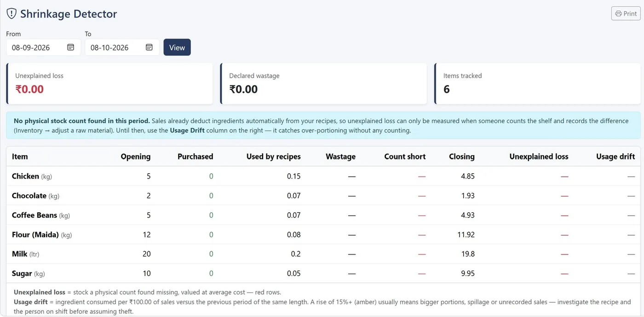Select the Chicken item row name

coord(25,176)
